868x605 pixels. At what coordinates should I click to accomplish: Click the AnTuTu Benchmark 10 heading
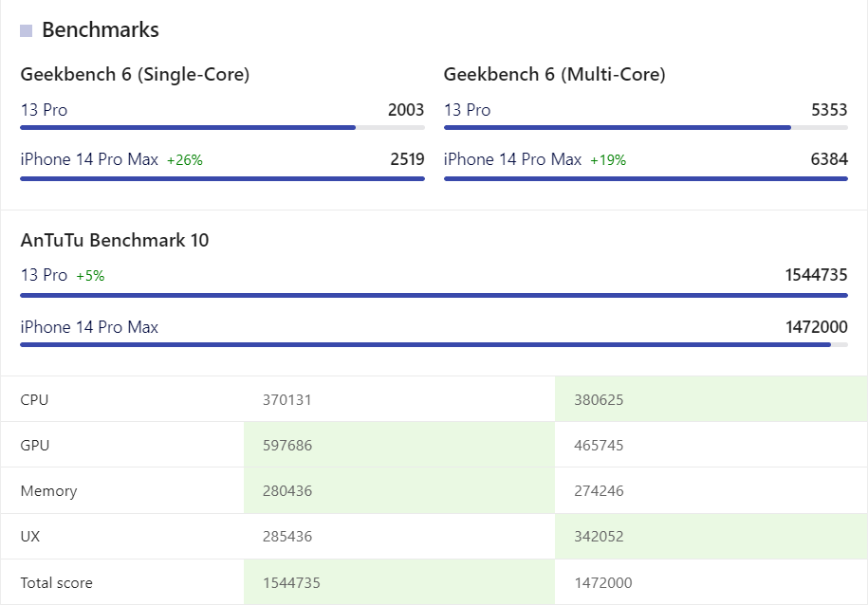tap(115, 240)
